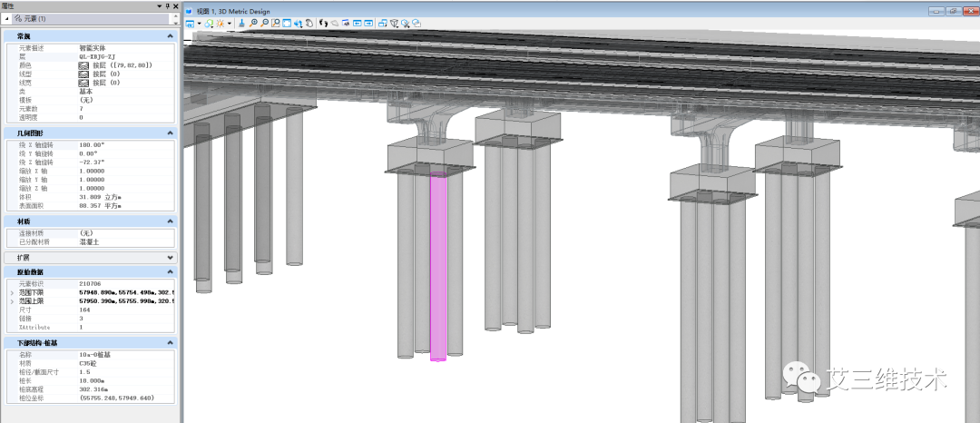Select the Walk footprints tool
Screen dimensions: 980x423
tap(323, 23)
